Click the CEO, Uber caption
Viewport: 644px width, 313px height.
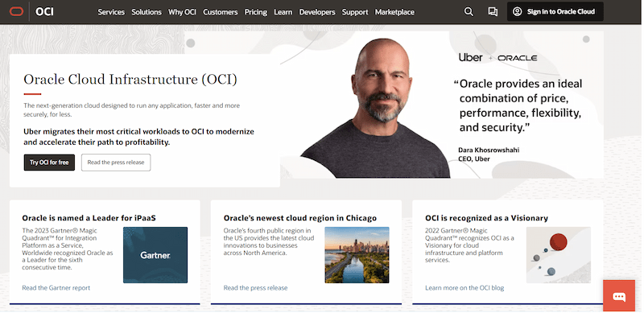coord(474,159)
